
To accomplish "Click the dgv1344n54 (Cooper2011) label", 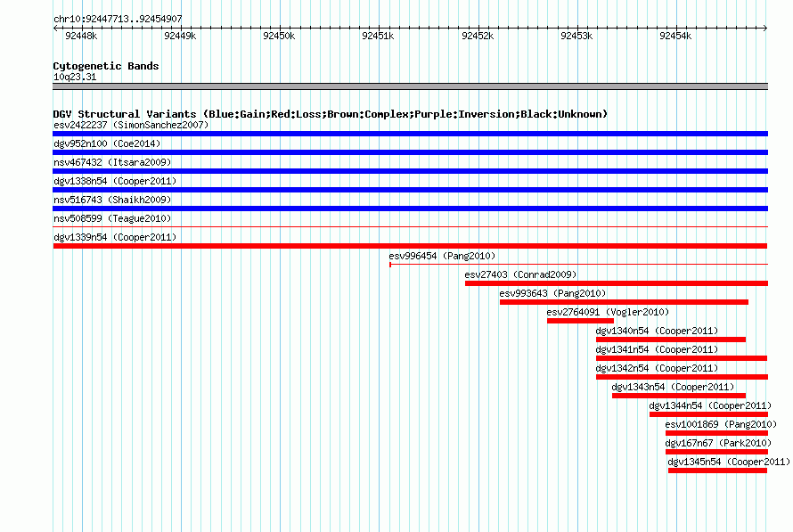I will coord(710,405).
